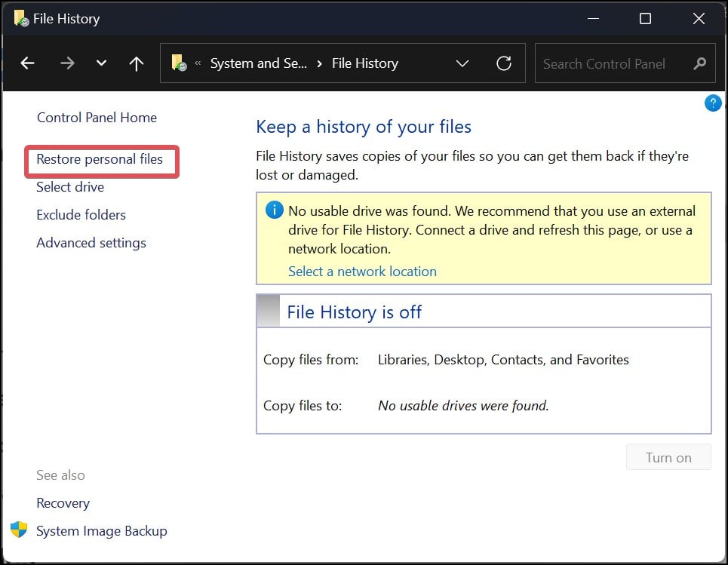Expand the address bar history chevron

click(462, 63)
